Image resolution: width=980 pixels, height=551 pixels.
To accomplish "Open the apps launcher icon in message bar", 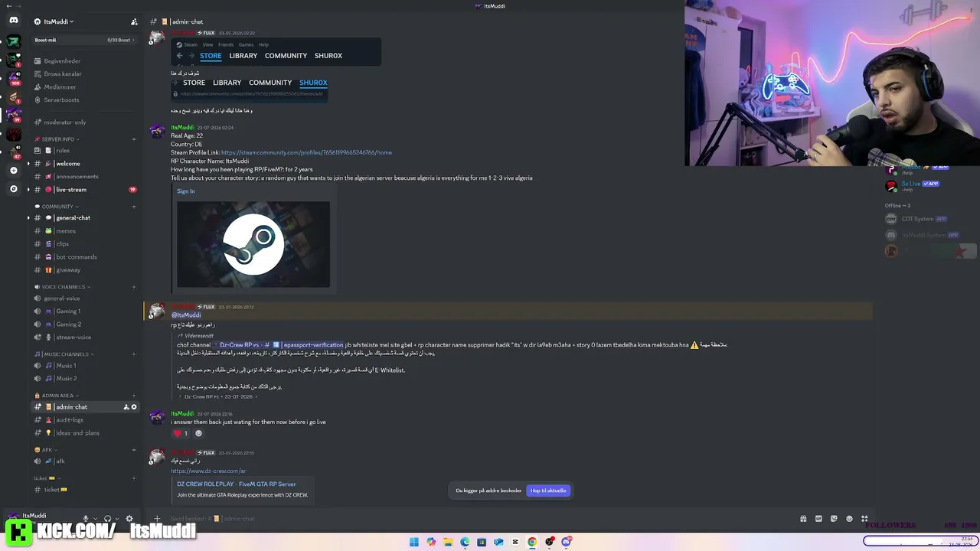I will (x=864, y=519).
